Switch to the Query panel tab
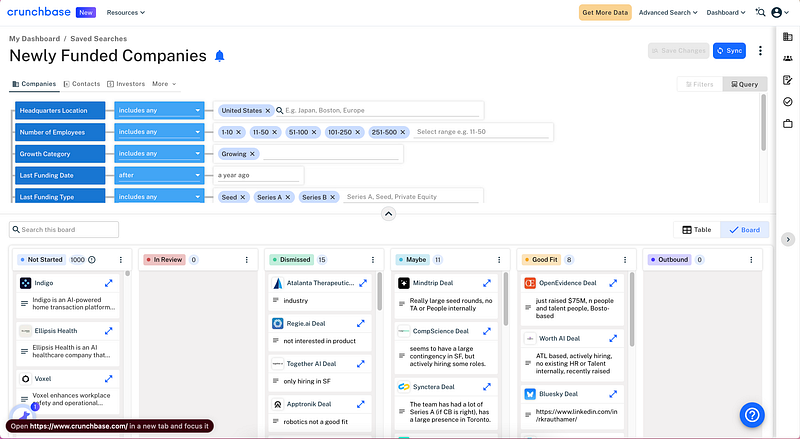The width and height of the screenshot is (800, 439). pos(744,84)
